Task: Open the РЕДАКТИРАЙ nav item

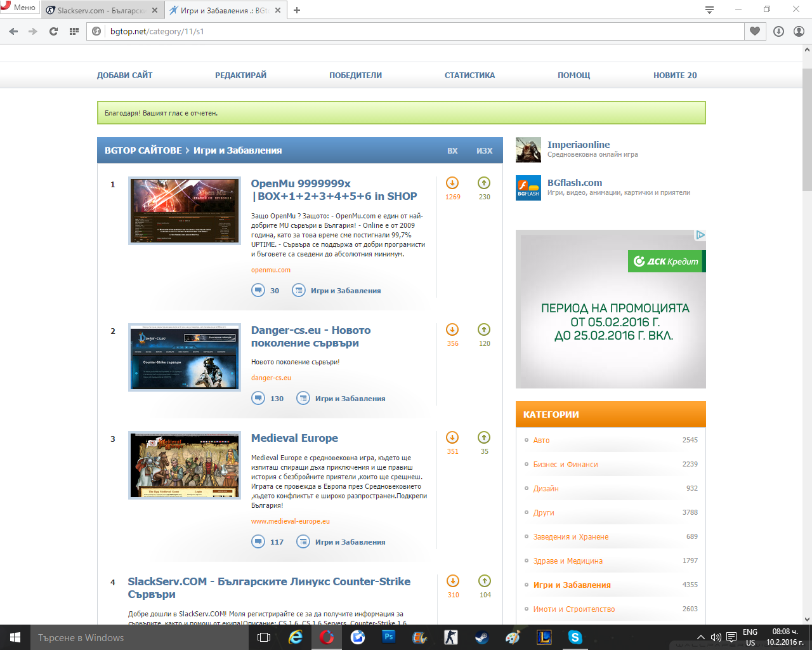Action: pyautogui.click(x=241, y=75)
